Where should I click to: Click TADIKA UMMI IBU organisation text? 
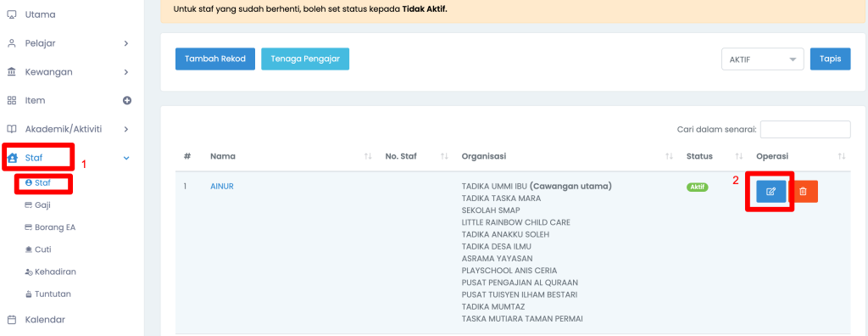point(494,187)
